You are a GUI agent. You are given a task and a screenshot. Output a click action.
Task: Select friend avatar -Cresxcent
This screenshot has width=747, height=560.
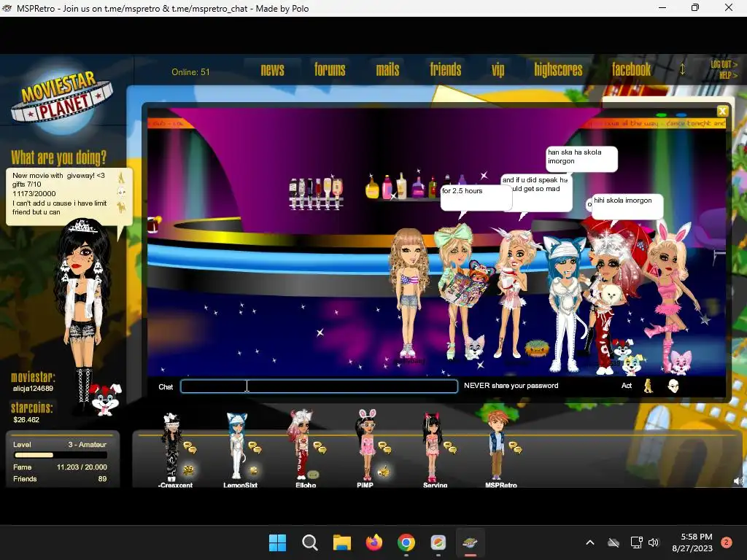pyautogui.click(x=171, y=447)
